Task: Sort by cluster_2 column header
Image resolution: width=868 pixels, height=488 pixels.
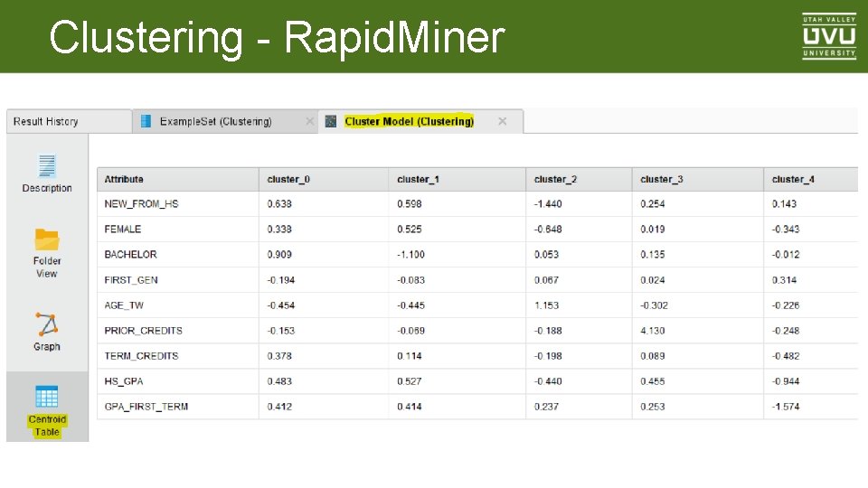Action: click(579, 179)
